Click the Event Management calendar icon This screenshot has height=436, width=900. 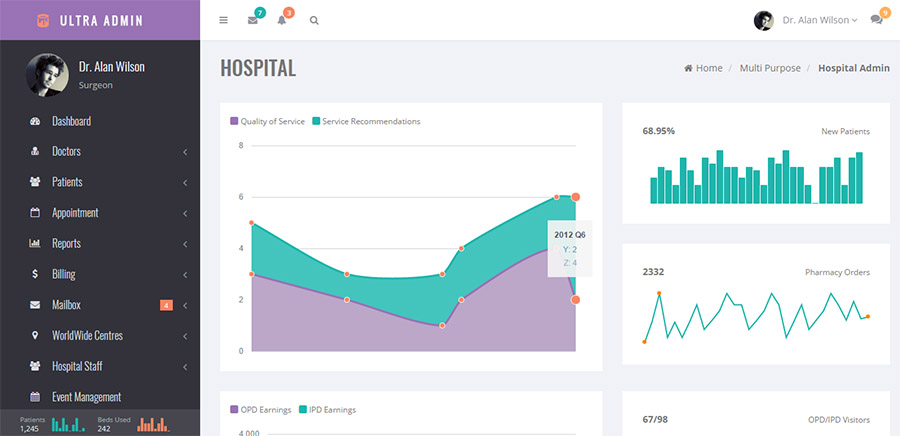[35, 396]
